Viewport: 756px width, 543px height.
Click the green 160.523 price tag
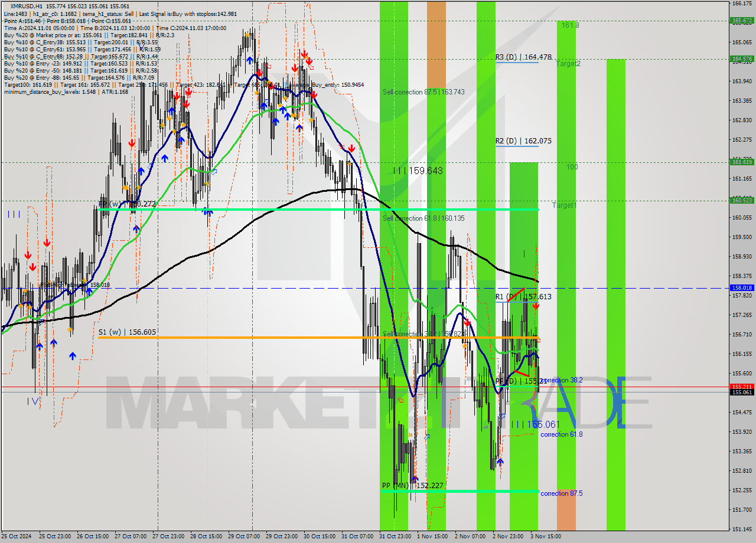(742, 200)
